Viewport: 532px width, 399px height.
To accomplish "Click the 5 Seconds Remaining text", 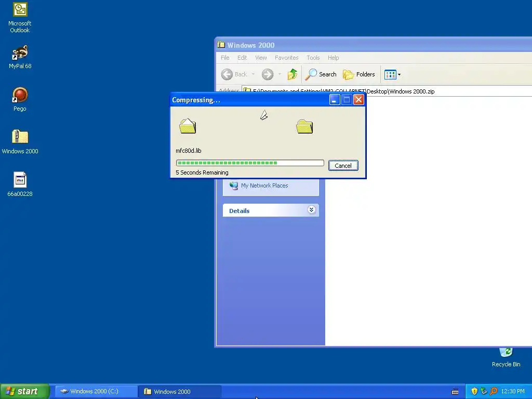I will (x=202, y=172).
